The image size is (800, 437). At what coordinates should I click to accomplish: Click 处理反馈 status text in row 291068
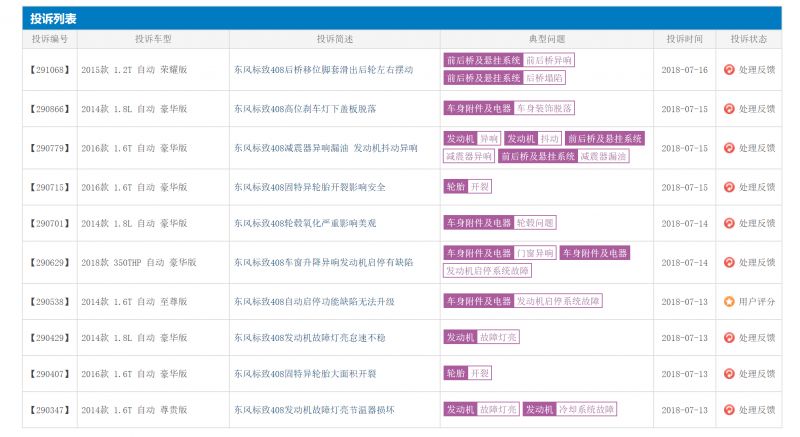click(757, 70)
